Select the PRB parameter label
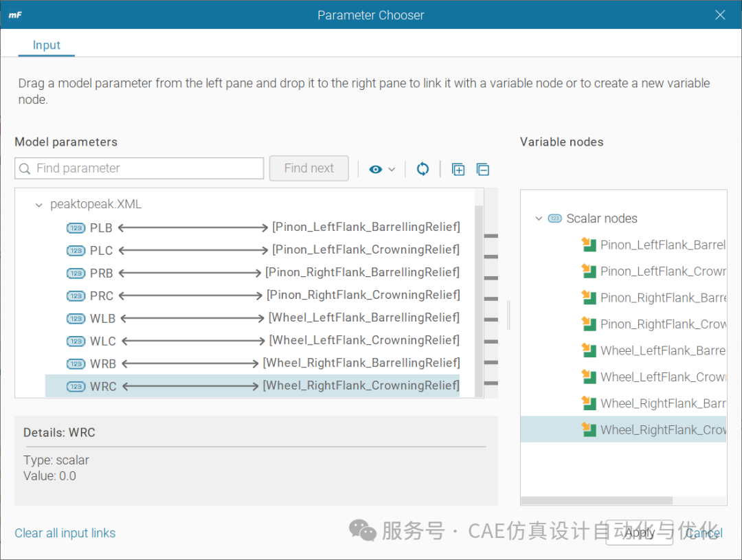742x560 pixels. (x=102, y=273)
